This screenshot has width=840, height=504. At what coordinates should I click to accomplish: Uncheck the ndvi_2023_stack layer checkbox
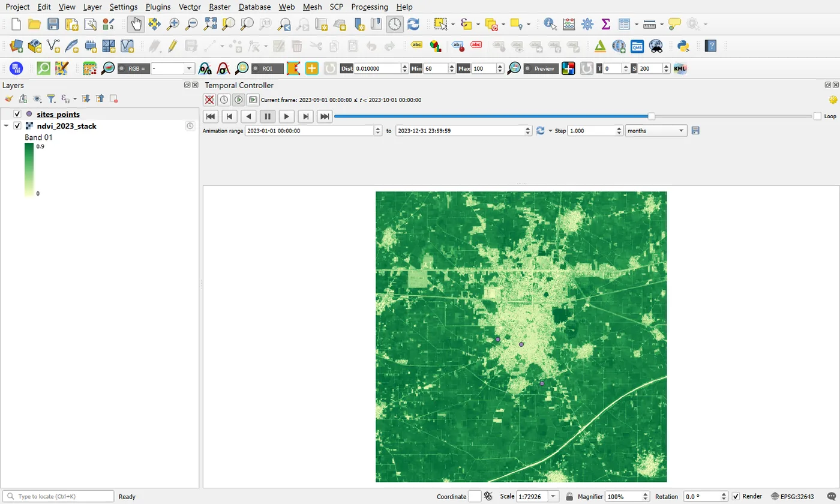pyautogui.click(x=17, y=126)
